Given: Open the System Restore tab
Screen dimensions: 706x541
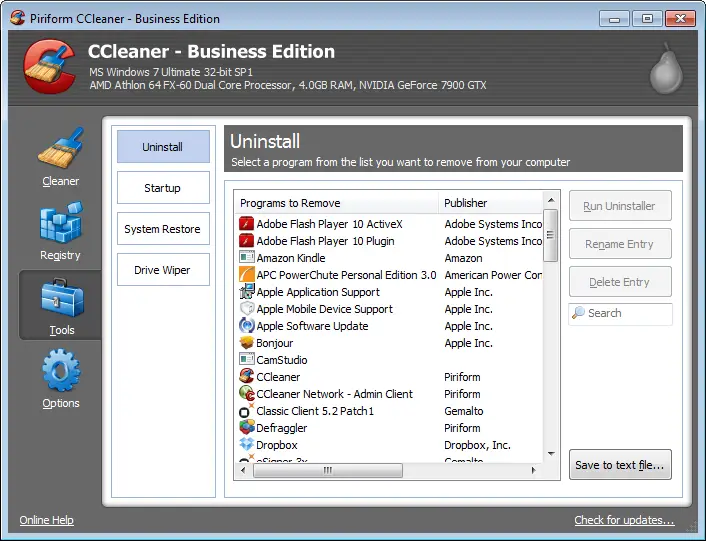Looking at the screenshot, I should click(x=163, y=229).
